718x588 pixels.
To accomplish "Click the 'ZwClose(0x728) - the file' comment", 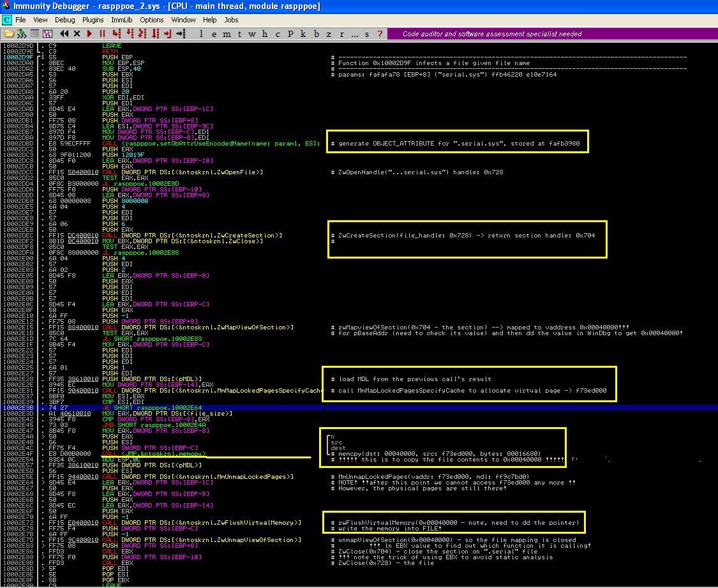I will [382, 563].
